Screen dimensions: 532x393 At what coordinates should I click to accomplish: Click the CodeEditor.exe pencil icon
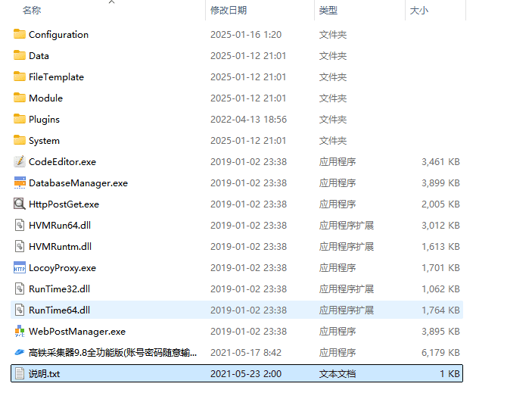pyautogui.click(x=20, y=161)
